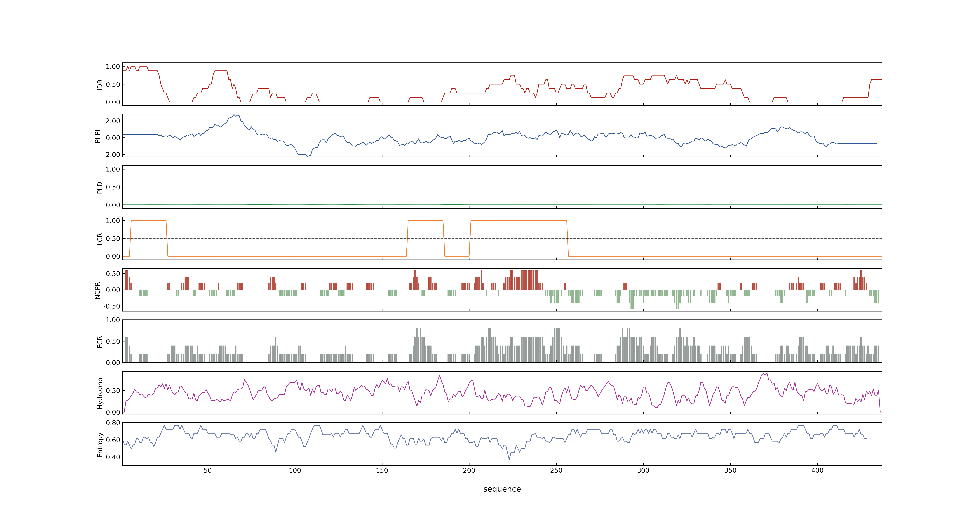Screen dimensions: 980x523
Task: Click the FCR y-axis label
Action: 100,342
